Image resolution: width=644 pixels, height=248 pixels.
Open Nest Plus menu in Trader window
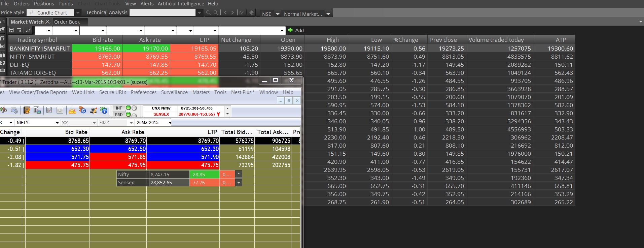point(243,92)
